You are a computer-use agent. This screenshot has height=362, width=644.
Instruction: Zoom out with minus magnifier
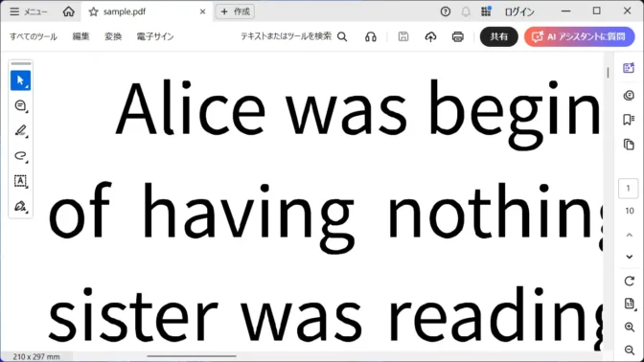630,351
